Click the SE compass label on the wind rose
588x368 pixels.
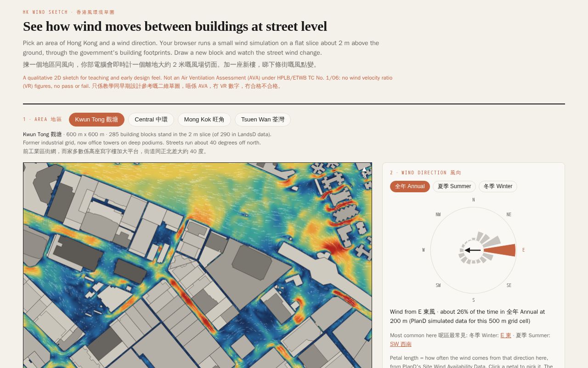point(509,286)
